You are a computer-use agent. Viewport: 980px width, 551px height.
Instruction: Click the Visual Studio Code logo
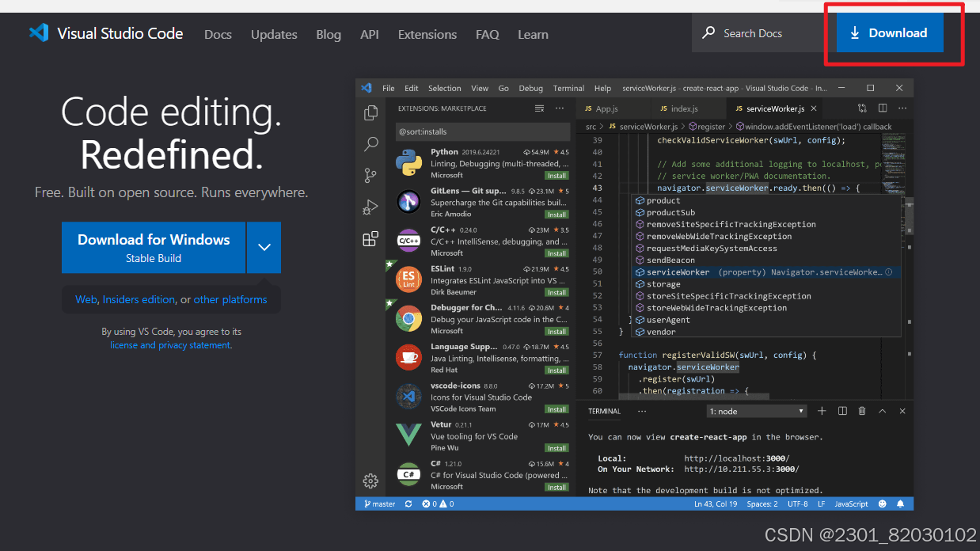(x=39, y=32)
